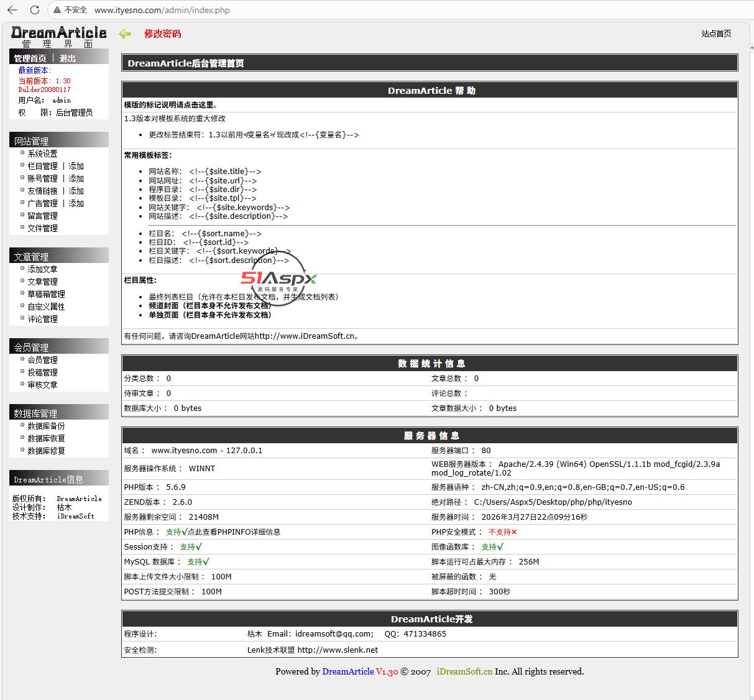Click 模版的标记说明请点击这里 help link
This screenshot has height=700, width=754.
point(171,105)
